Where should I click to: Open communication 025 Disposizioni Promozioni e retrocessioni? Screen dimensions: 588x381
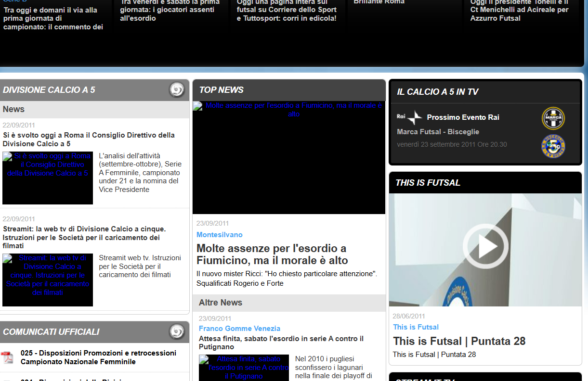[98, 357]
